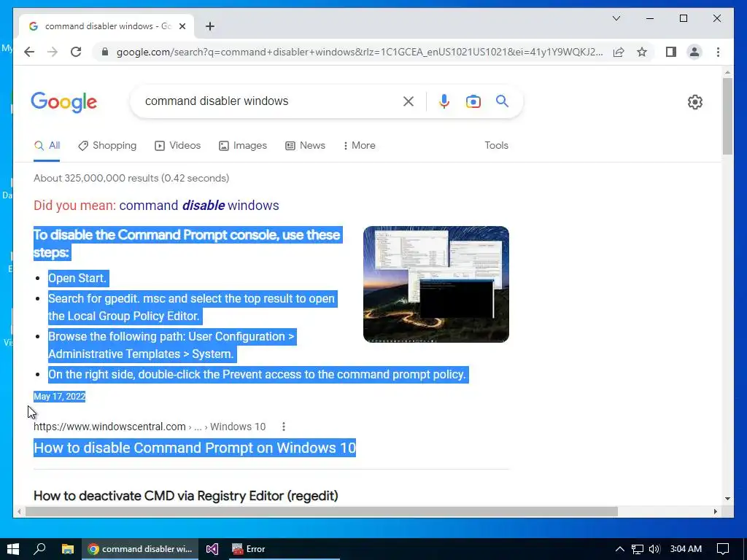The height and width of the screenshot is (560, 747).
Task: Open the volume control tray icon
Action: pos(654,549)
